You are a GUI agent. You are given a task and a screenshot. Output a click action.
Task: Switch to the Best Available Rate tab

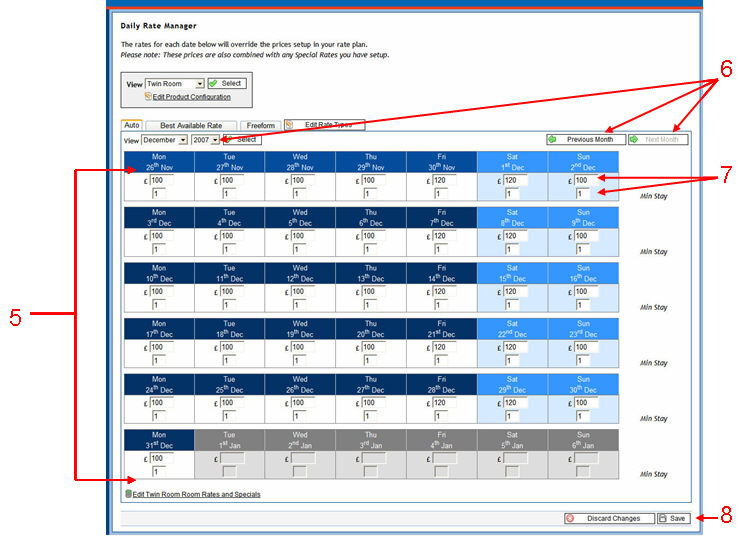190,125
